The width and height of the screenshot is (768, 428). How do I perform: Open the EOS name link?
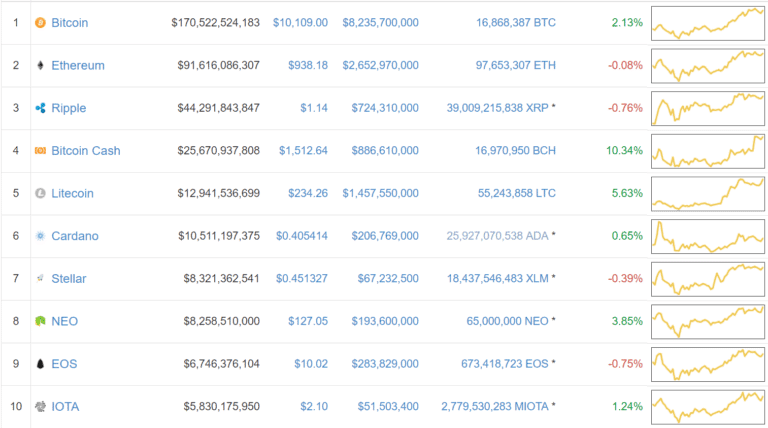pyautogui.click(x=64, y=364)
